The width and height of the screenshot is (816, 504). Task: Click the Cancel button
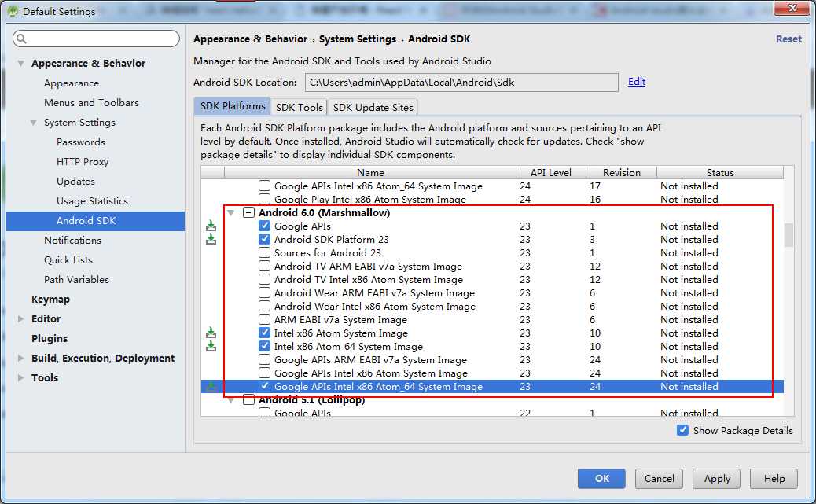point(659,479)
